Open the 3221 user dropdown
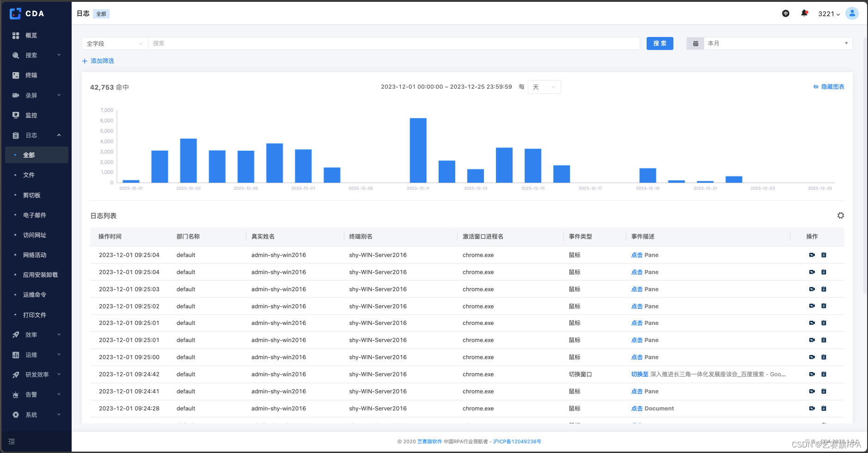Image resolution: width=868 pixels, height=453 pixels. [x=829, y=14]
